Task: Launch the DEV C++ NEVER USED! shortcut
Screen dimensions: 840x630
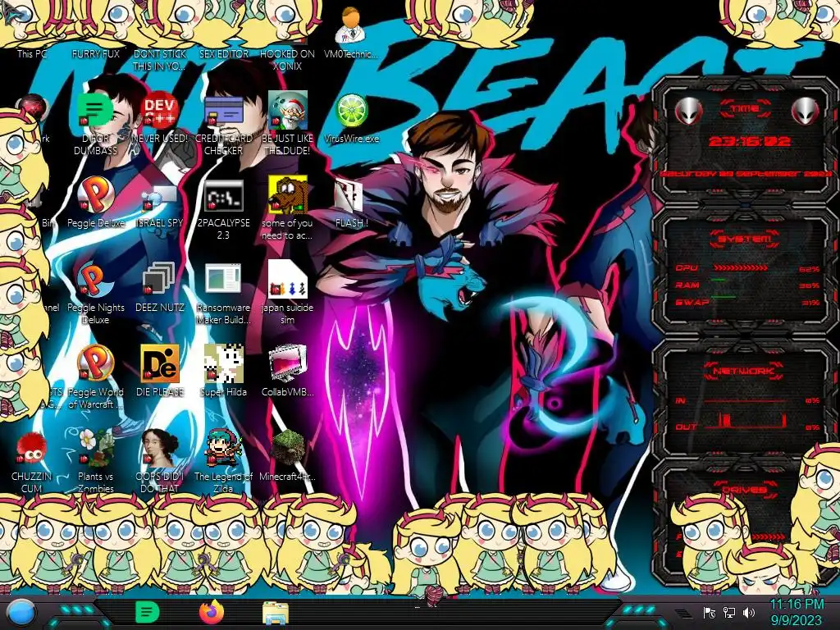Action: tap(159, 118)
